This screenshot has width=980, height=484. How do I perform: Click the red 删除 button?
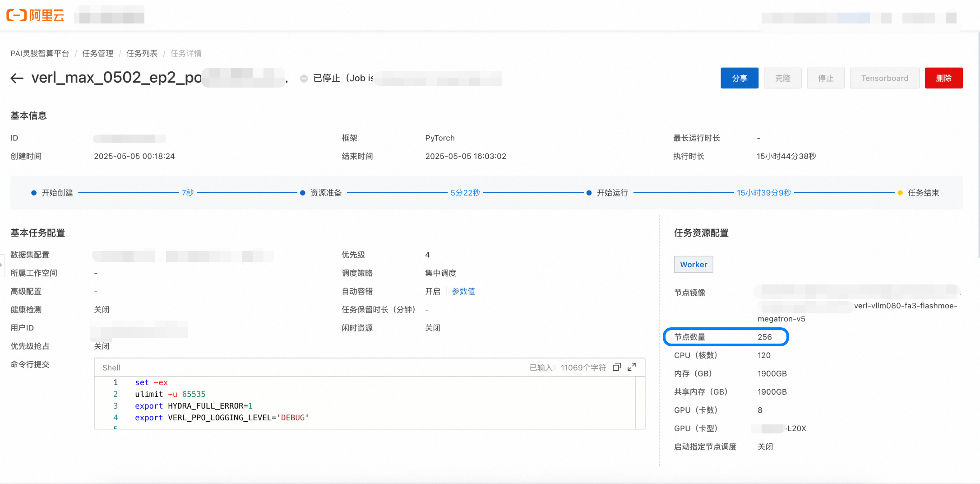[x=943, y=78]
